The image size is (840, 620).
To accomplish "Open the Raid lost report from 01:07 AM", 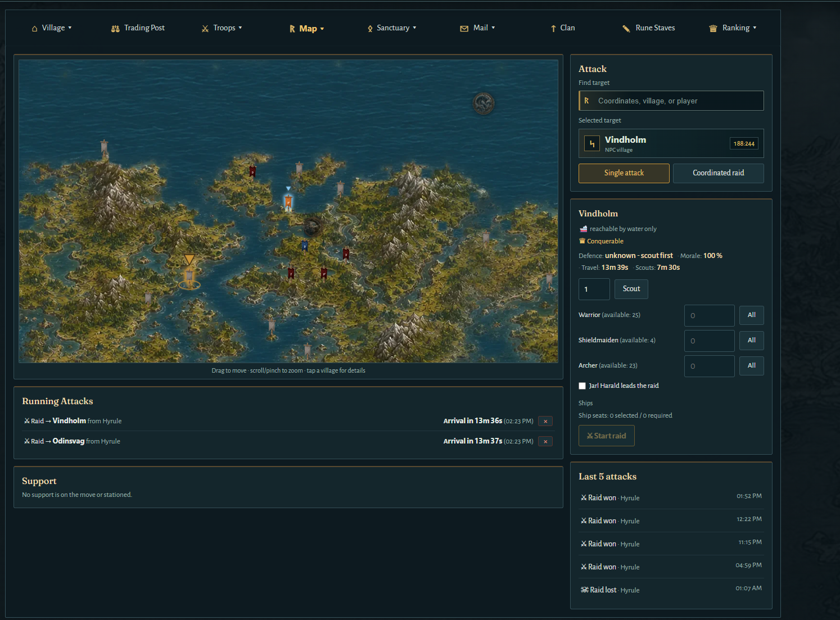I will (671, 590).
